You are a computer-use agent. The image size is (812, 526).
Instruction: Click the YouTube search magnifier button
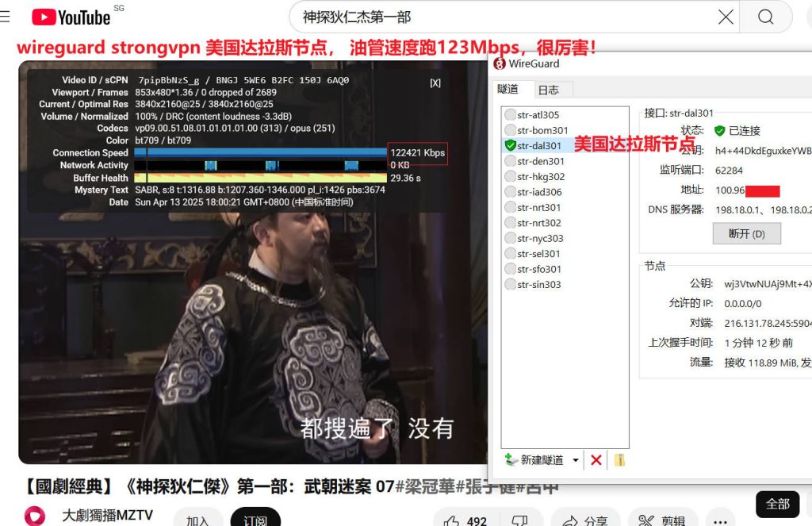(766, 17)
